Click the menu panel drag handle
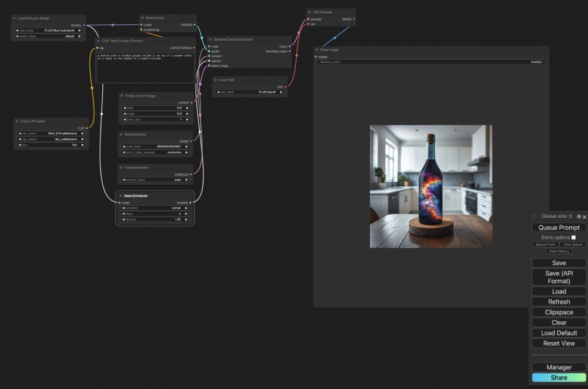The image size is (588, 389). [x=533, y=217]
